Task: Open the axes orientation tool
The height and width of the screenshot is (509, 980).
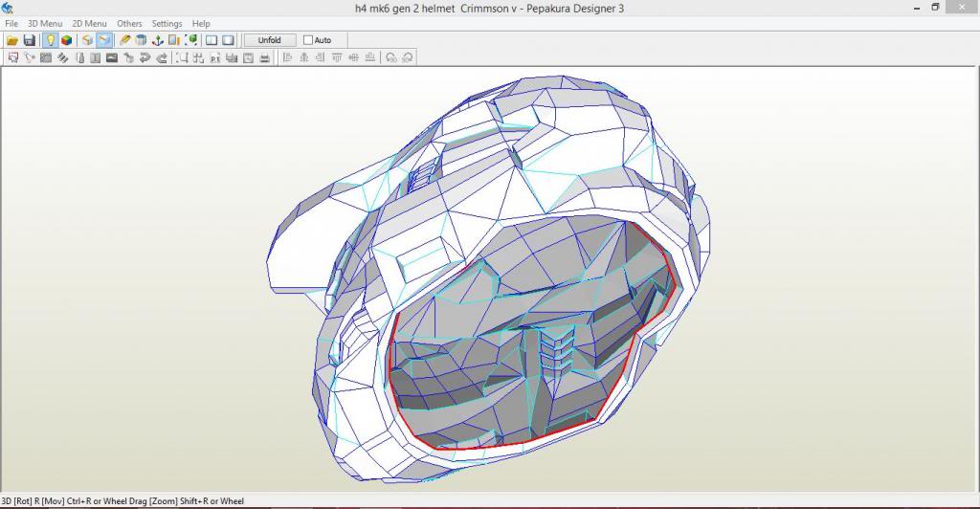Action: click(x=158, y=40)
